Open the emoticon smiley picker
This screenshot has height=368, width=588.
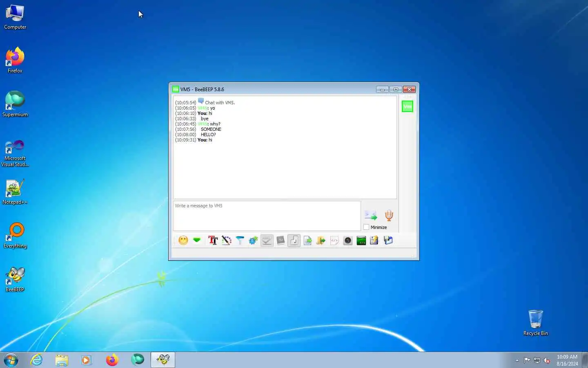(x=183, y=240)
